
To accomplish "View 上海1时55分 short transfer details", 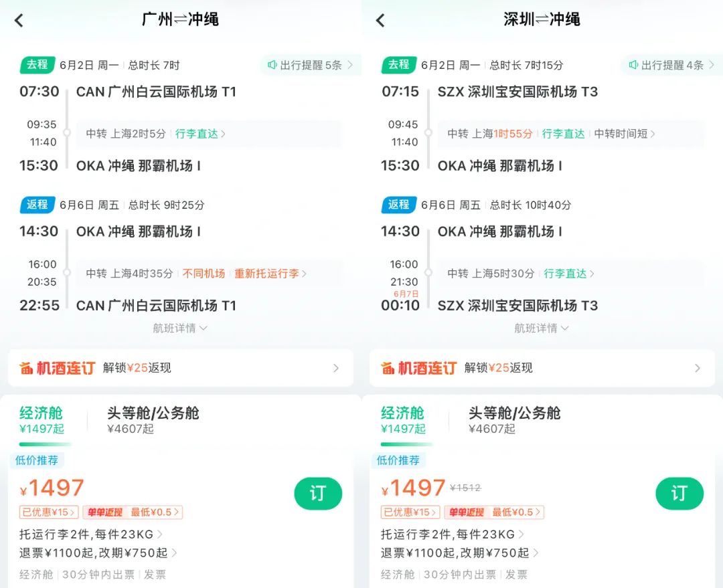I will tap(571, 134).
